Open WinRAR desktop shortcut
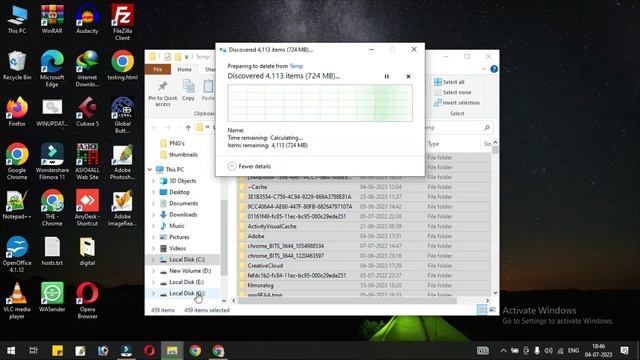This screenshot has height=360, width=640. point(52,20)
